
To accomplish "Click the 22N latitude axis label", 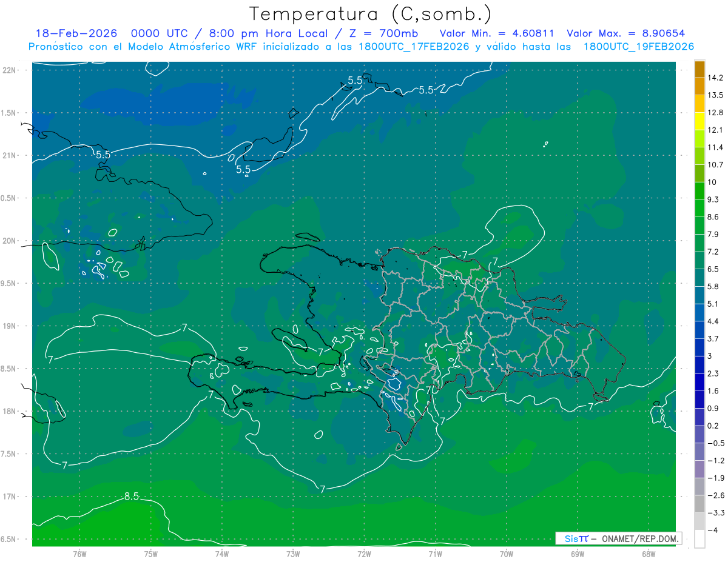I will pyautogui.click(x=8, y=70).
